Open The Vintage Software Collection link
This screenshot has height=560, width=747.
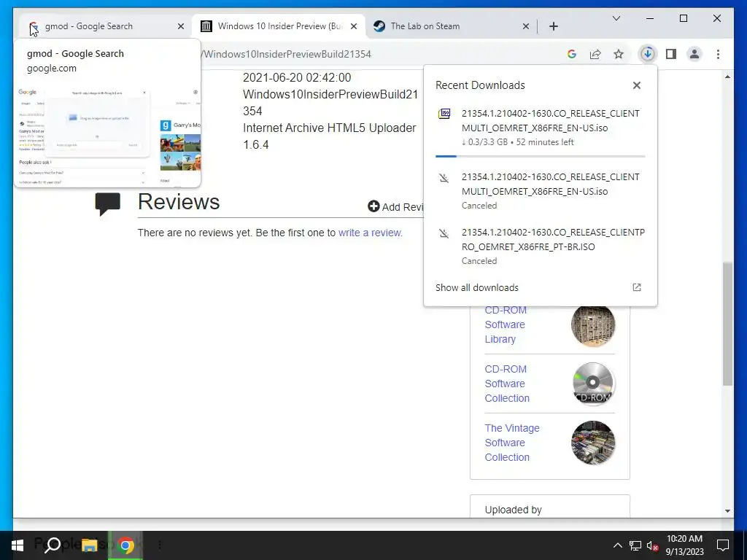pos(512,443)
